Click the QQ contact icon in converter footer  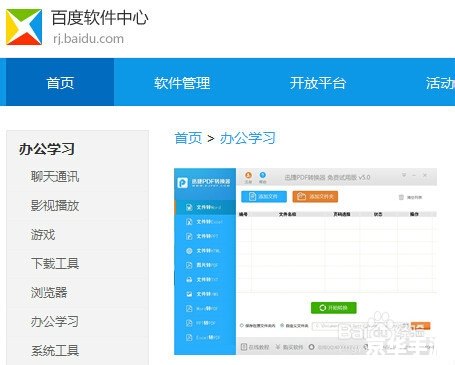311,347
